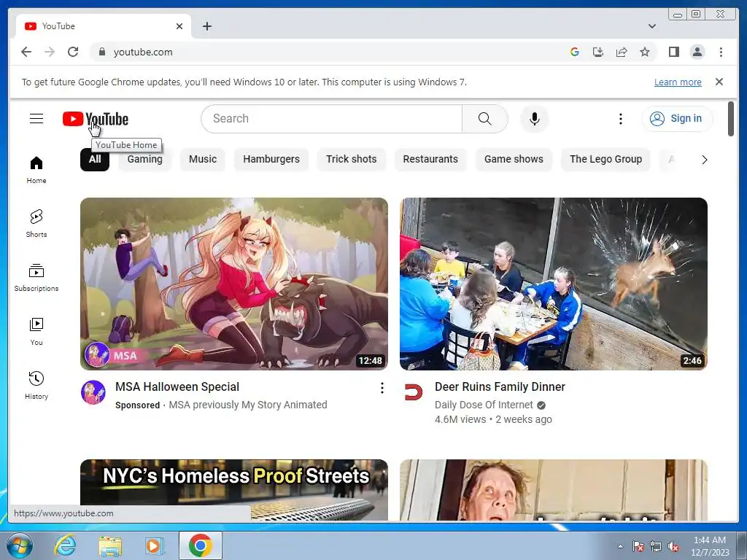Open Subscriptions in the sidebar

pyautogui.click(x=36, y=278)
